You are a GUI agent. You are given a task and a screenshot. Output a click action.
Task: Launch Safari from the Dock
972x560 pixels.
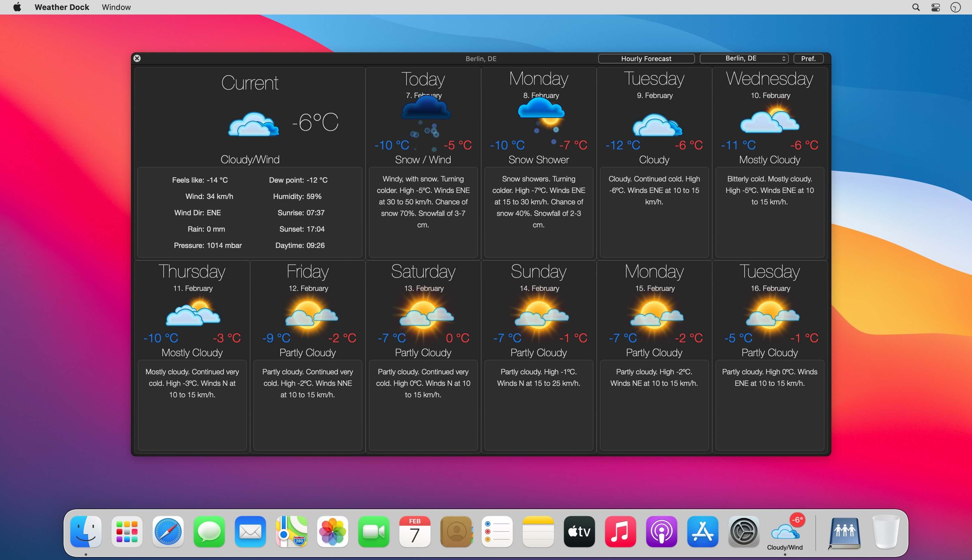(168, 531)
